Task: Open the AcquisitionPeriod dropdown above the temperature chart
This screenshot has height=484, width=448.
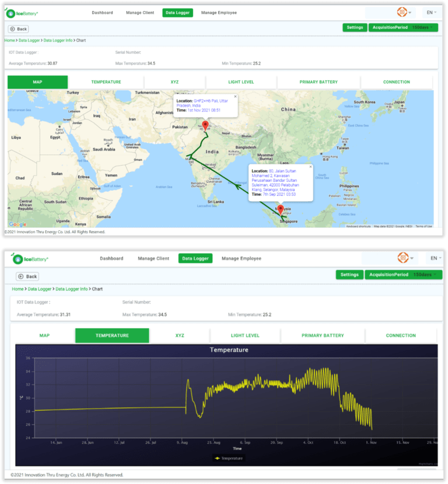Action: click(401, 275)
